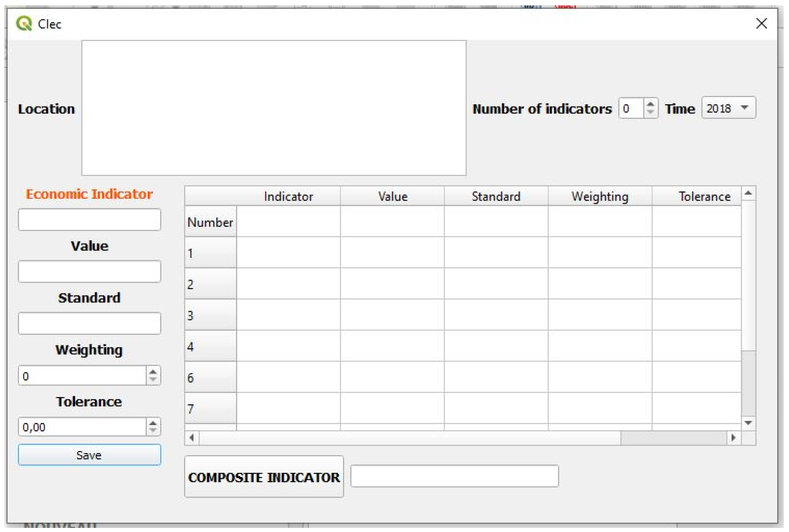Click the composite indicator result field
This screenshot has height=532, width=789.
pos(454,476)
